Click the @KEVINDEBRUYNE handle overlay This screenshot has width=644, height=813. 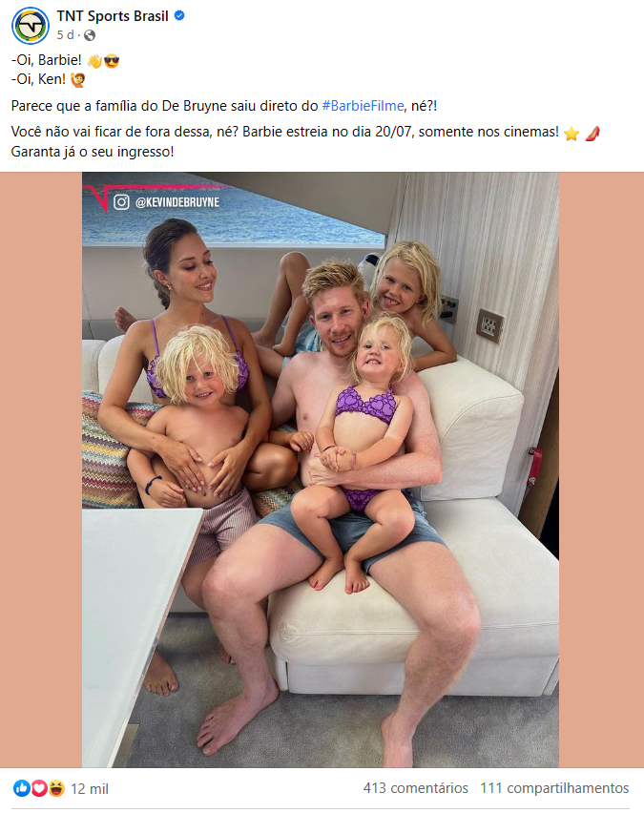[x=177, y=202]
